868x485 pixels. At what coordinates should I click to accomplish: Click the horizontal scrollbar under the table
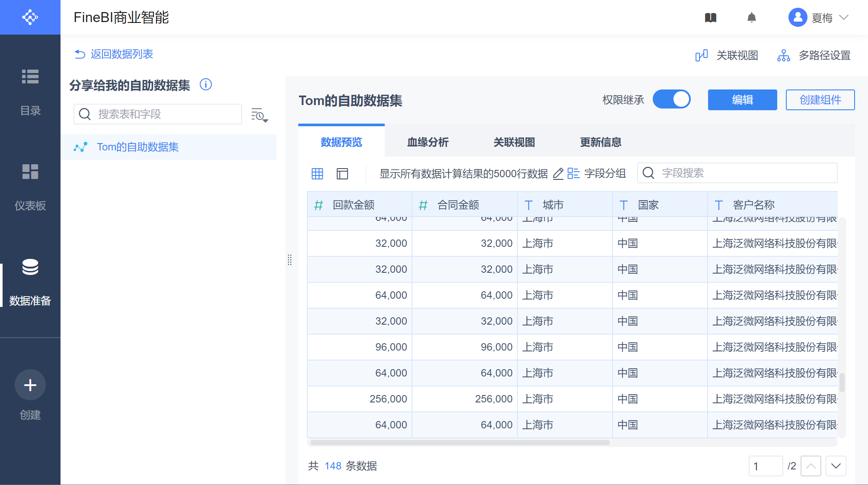click(x=460, y=443)
